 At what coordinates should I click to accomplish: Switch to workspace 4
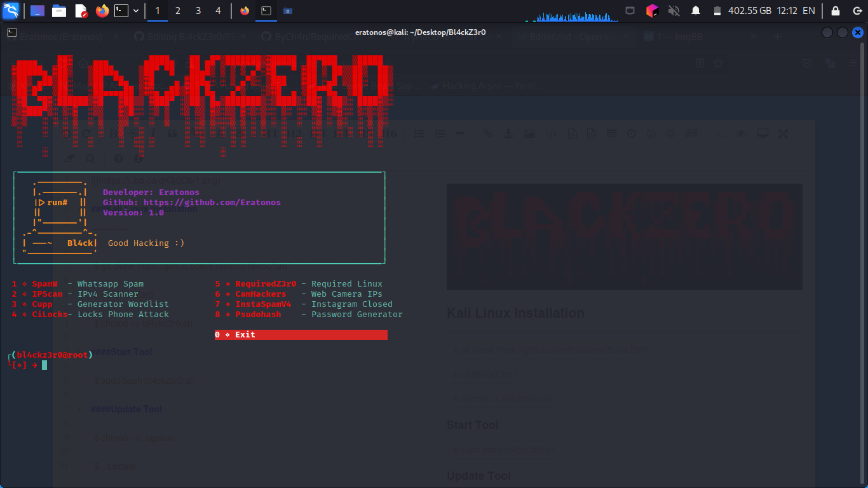219,11
